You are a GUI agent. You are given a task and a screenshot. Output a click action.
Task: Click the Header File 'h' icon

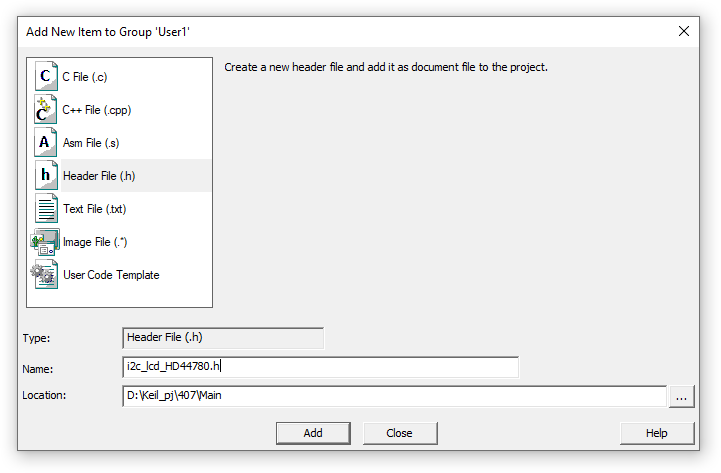(x=46, y=175)
